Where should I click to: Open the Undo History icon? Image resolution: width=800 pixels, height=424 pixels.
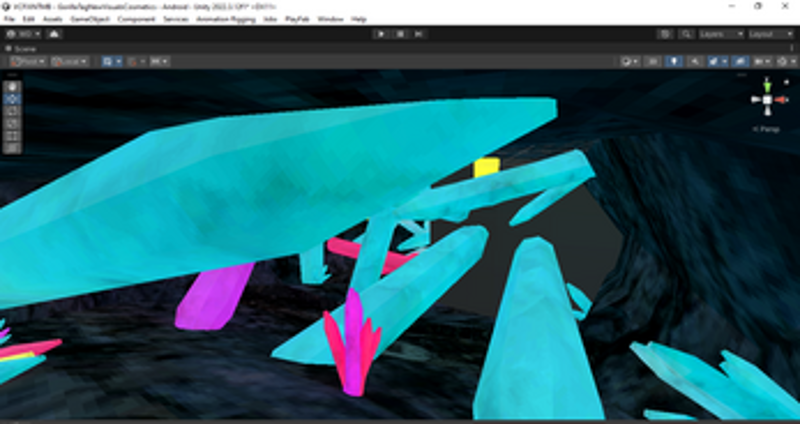coord(665,34)
